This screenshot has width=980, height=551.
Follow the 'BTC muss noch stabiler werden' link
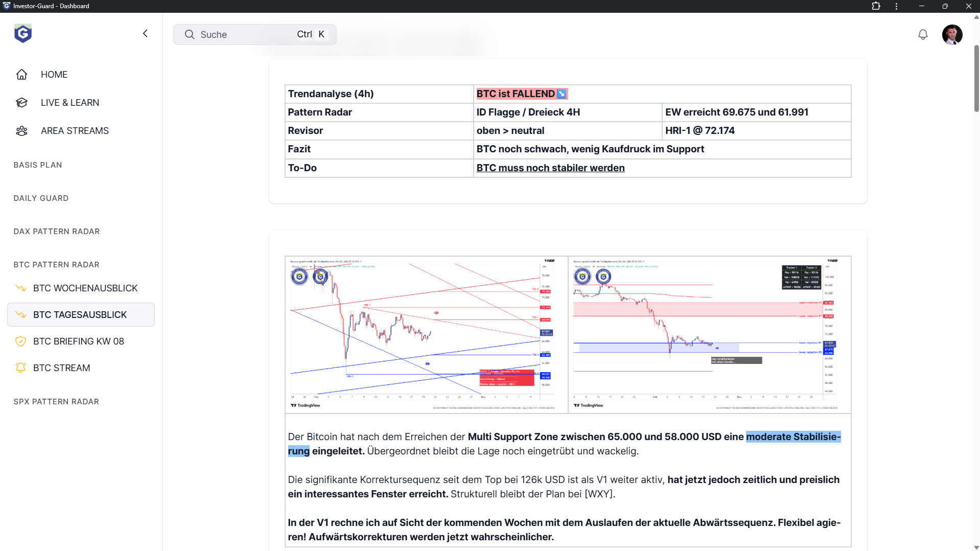click(x=550, y=168)
